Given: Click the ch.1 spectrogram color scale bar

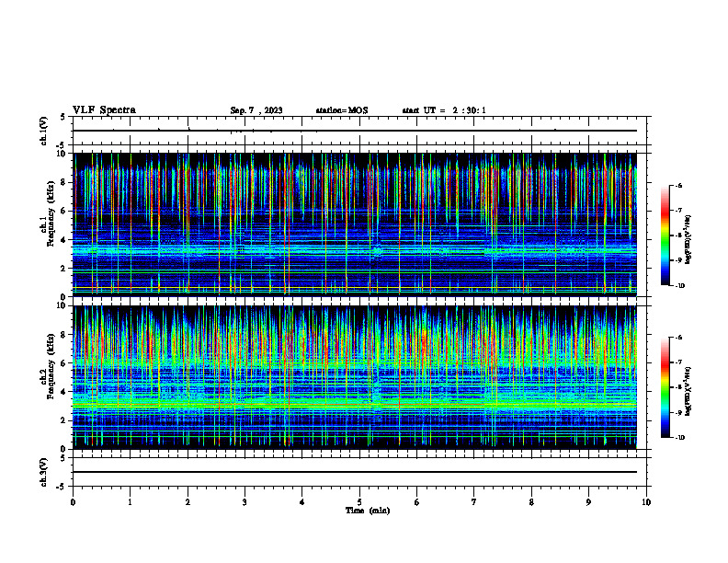Looking at the screenshot, I should pos(665,236).
